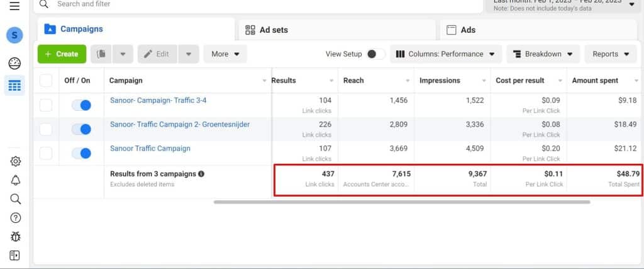Open the Account Overview gauge icon
This screenshot has height=269, width=644.
pos(14,64)
